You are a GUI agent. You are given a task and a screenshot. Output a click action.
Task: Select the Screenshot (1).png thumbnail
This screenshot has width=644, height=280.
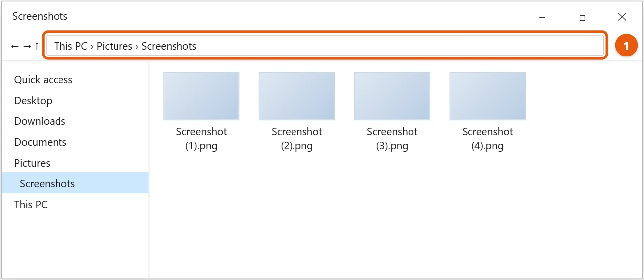pyautogui.click(x=201, y=96)
